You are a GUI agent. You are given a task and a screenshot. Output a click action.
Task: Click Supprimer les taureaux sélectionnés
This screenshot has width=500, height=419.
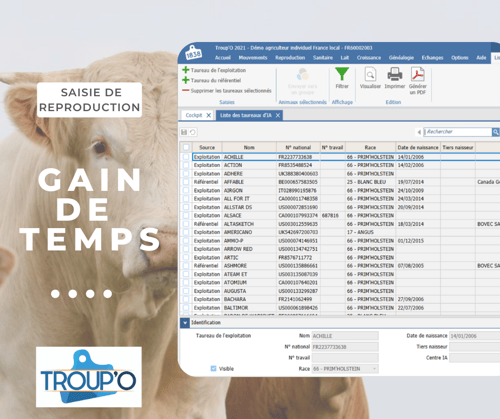click(x=231, y=91)
